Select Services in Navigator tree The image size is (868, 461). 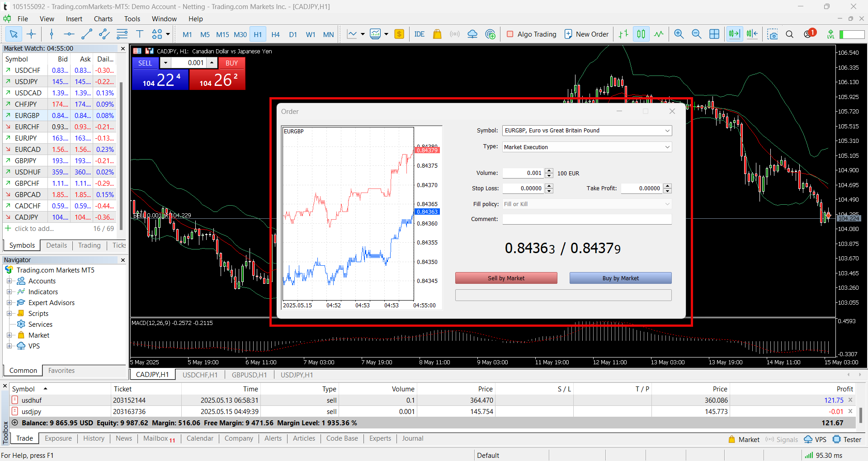click(40, 324)
